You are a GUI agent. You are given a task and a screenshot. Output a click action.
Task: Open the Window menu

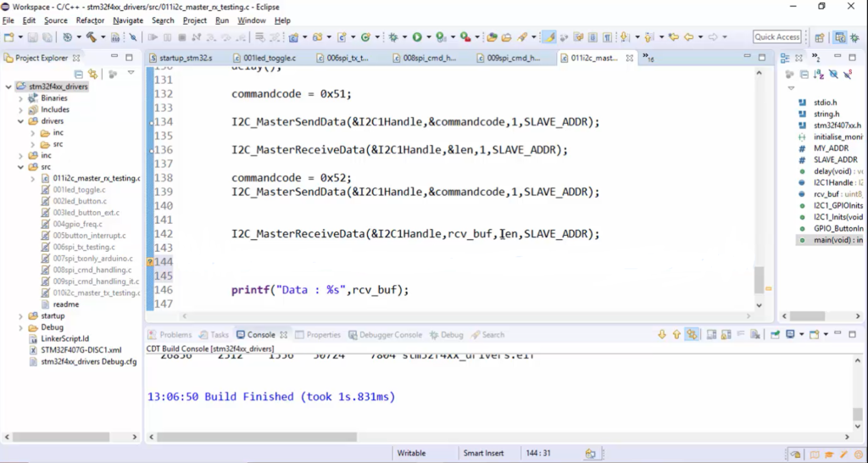click(x=251, y=20)
